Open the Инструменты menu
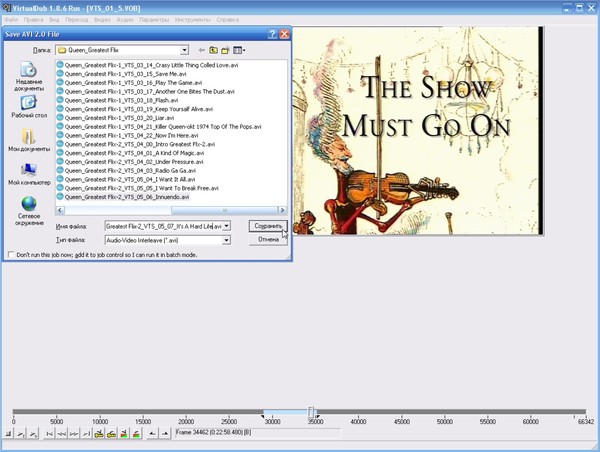 pyautogui.click(x=192, y=20)
